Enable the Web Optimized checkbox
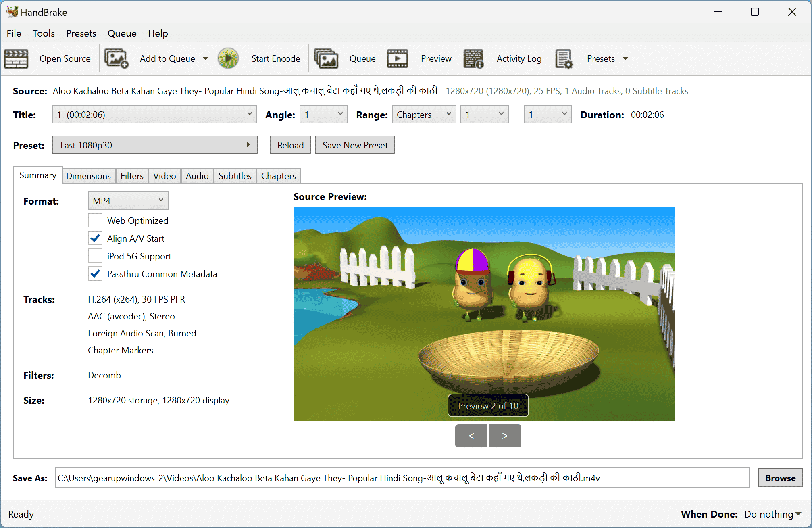 (x=95, y=221)
